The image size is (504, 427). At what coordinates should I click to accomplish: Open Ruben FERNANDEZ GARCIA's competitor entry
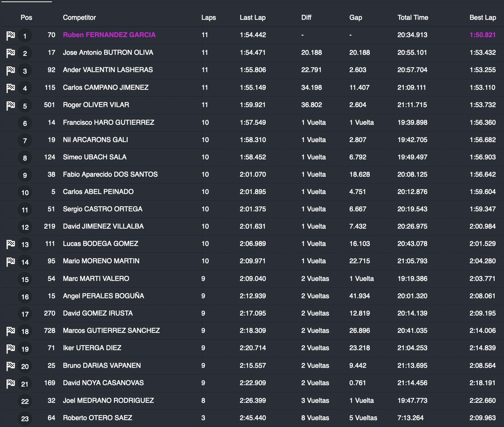[x=109, y=35]
